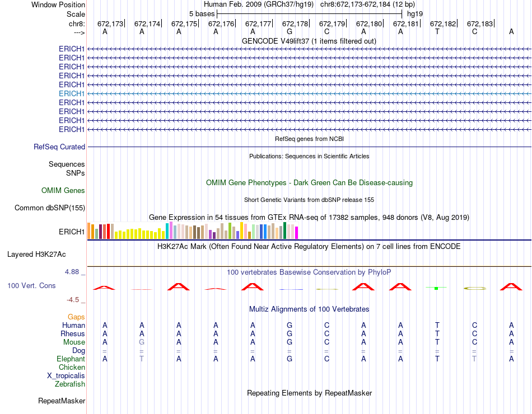The image size is (532, 414).
Task: Open '100 vertebrates Basewise Conservation by PhyloP' title
Action: (x=309, y=272)
